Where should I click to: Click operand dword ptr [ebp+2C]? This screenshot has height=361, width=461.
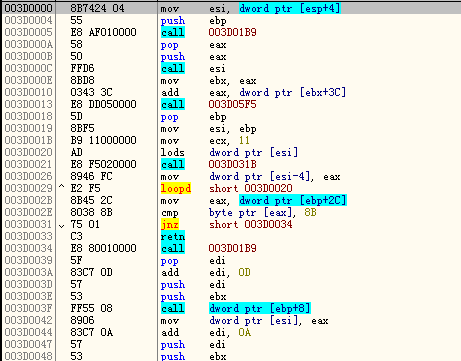[x=293, y=200]
